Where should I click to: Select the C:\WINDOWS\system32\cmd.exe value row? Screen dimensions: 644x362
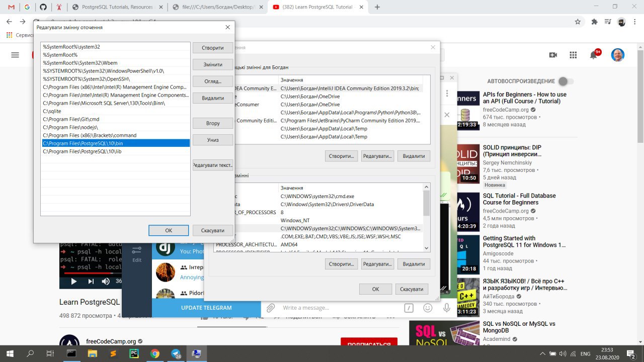click(318, 196)
